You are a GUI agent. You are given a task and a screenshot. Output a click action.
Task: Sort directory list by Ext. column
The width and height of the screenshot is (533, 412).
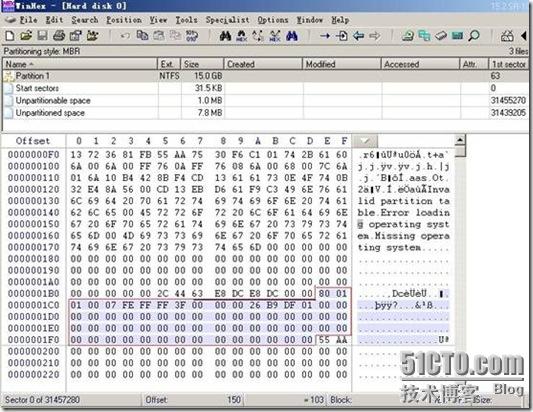click(169, 64)
